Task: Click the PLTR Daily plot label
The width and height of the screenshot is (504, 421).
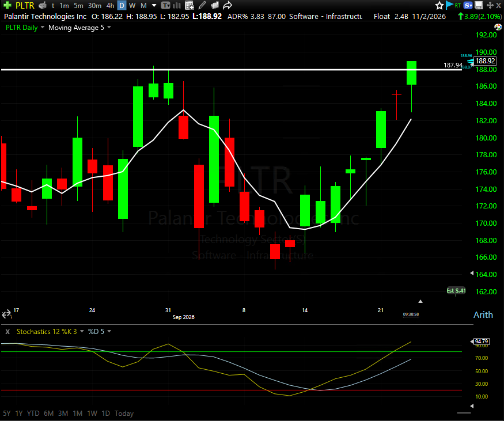Action: pos(21,28)
